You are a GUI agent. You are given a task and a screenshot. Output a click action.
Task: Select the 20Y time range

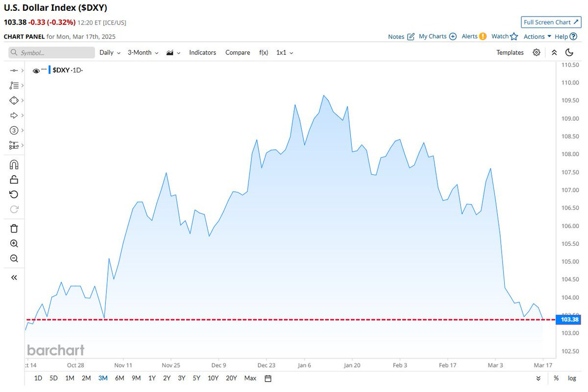tap(231, 378)
